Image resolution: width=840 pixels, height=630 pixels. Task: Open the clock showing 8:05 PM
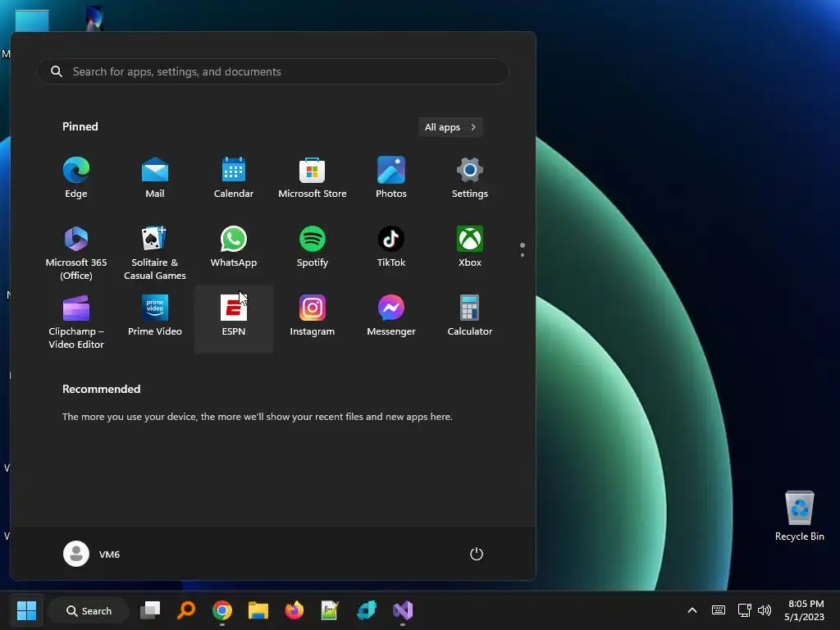click(804, 610)
